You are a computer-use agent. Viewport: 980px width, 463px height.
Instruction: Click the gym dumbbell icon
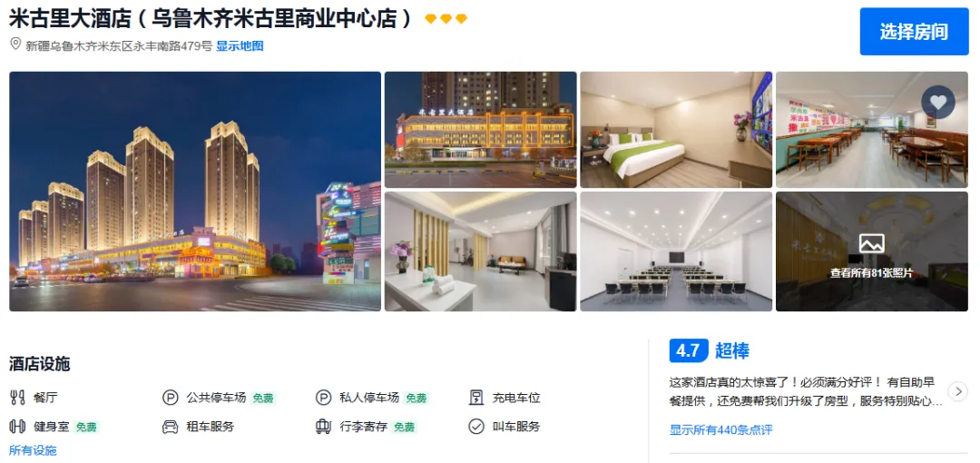(17, 427)
